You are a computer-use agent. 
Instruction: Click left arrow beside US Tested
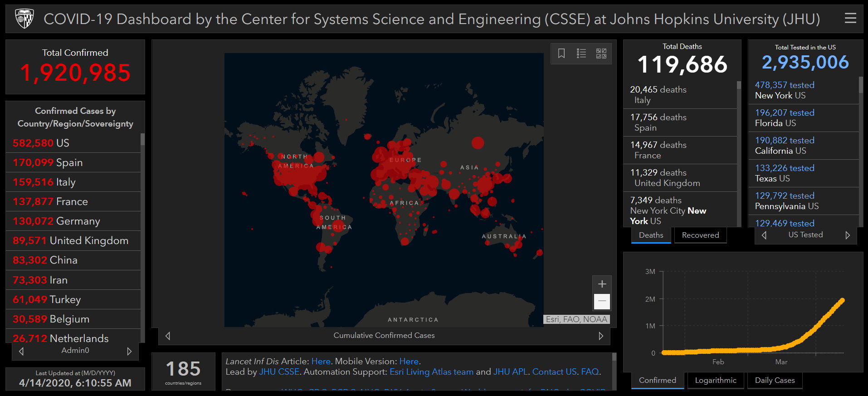(x=764, y=235)
